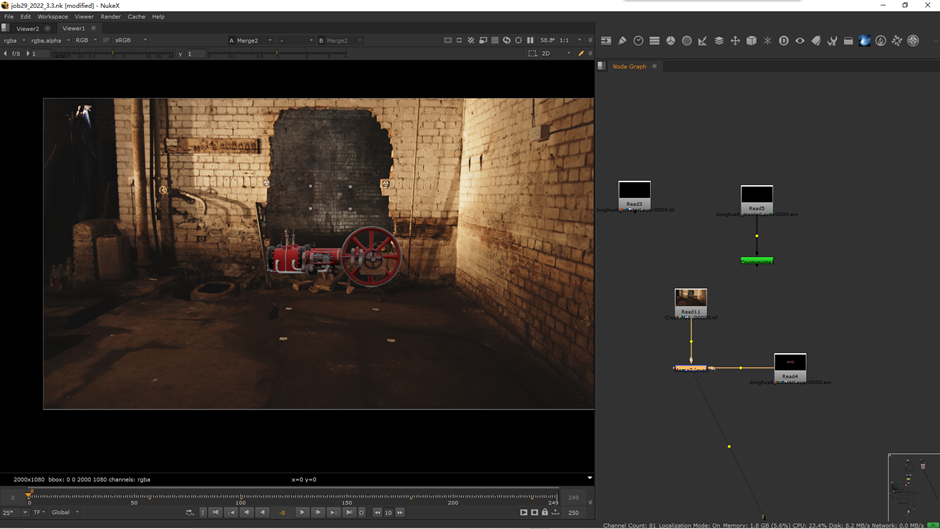Open the wipe/composite mode dropdown
940x529 pixels.
click(296, 40)
